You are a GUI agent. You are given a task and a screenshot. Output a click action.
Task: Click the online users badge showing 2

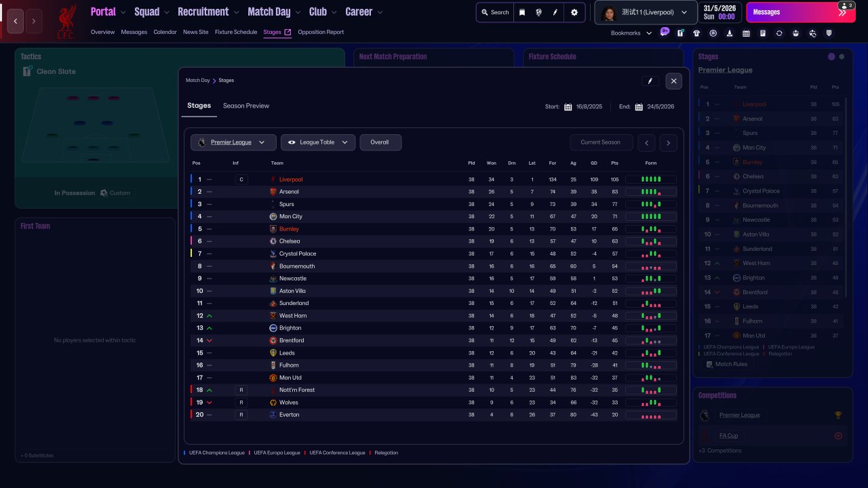pyautogui.click(x=845, y=5)
